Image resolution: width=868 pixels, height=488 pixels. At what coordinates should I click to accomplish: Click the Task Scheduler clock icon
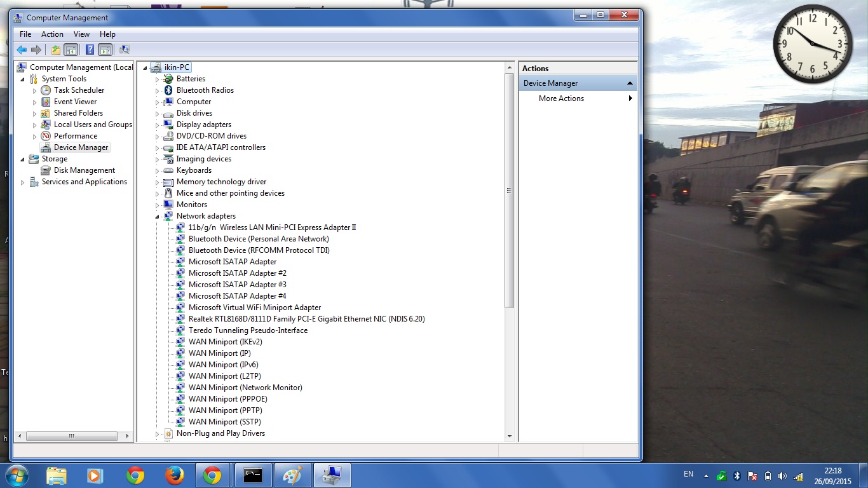pyautogui.click(x=46, y=90)
